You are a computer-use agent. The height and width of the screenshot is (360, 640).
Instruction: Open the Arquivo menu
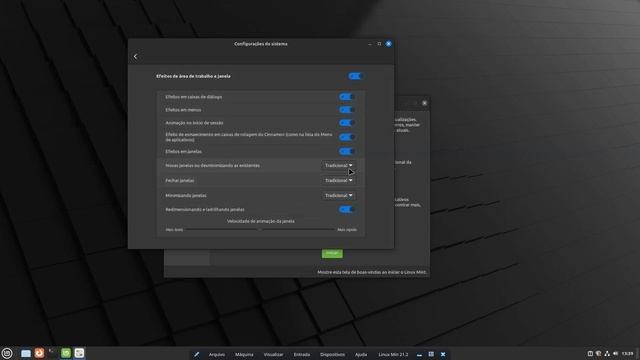[x=217, y=355]
